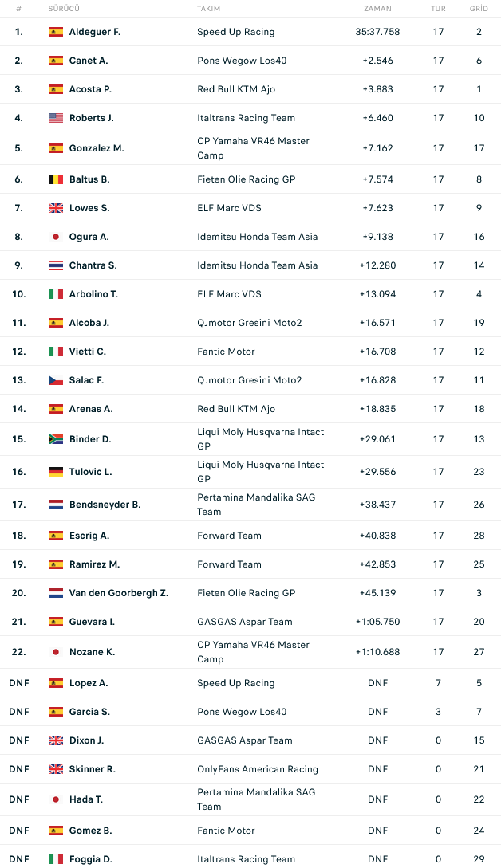
Task: Click the DNF status for Lopez A.
Action: click(378, 683)
